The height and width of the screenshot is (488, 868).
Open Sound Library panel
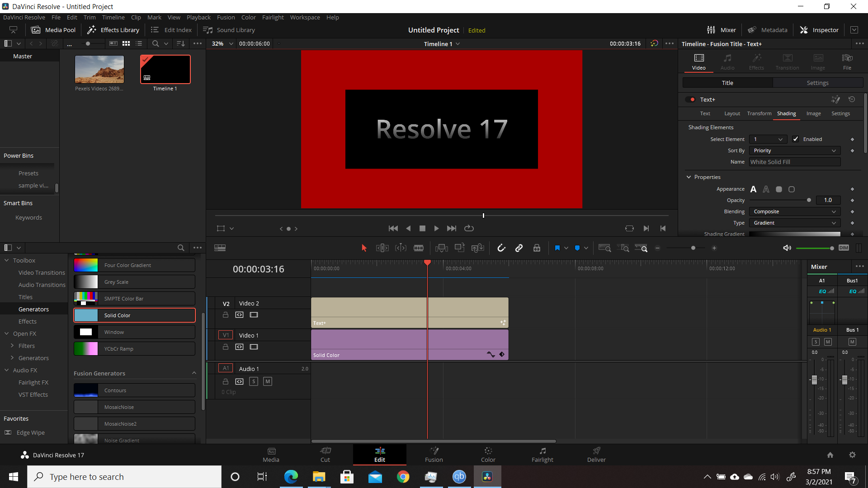(x=229, y=30)
